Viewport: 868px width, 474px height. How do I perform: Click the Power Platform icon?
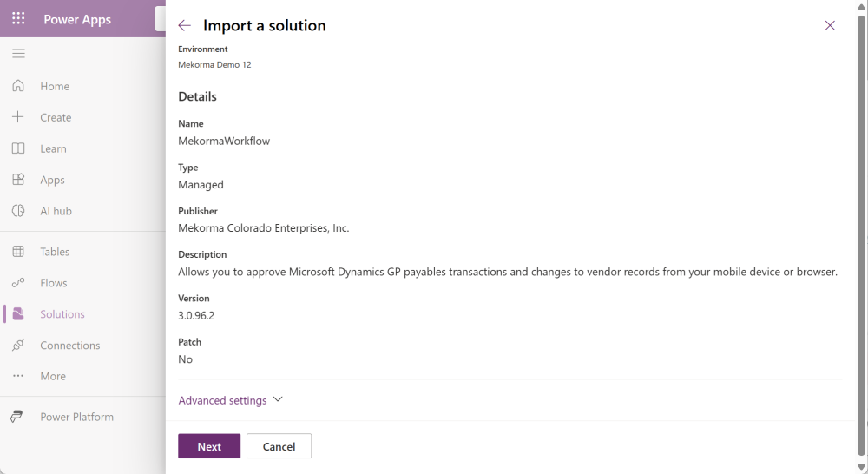(x=16, y=417)
